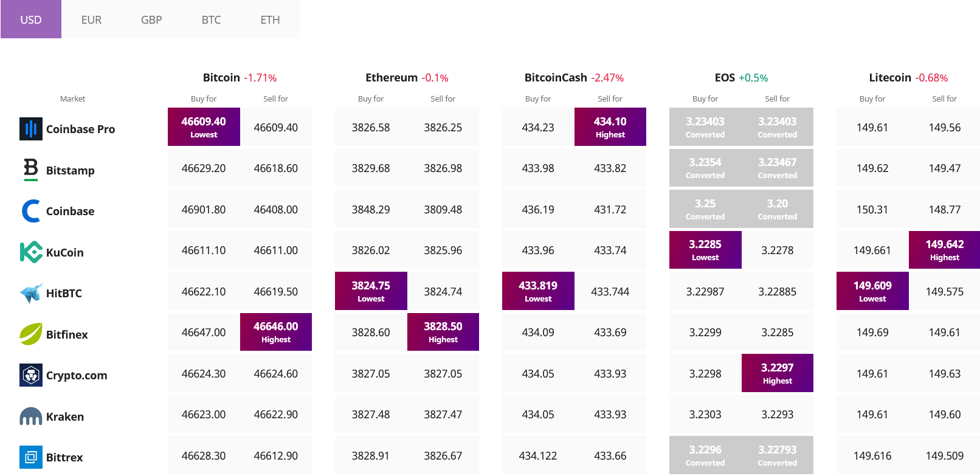The width and height of the screenshot is (980, 476).
Task: Switch to the USD currency tab
Action: click(31, 19)
